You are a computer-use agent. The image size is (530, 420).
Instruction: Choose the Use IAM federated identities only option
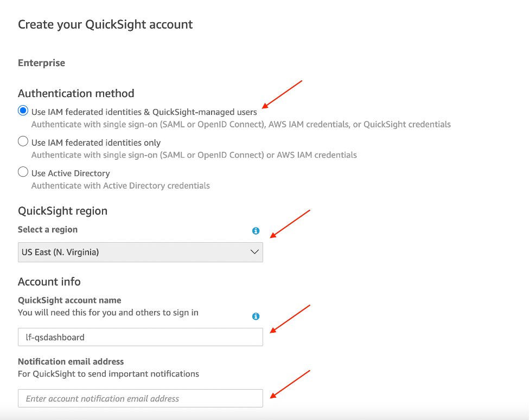click(x=22, y=141)
